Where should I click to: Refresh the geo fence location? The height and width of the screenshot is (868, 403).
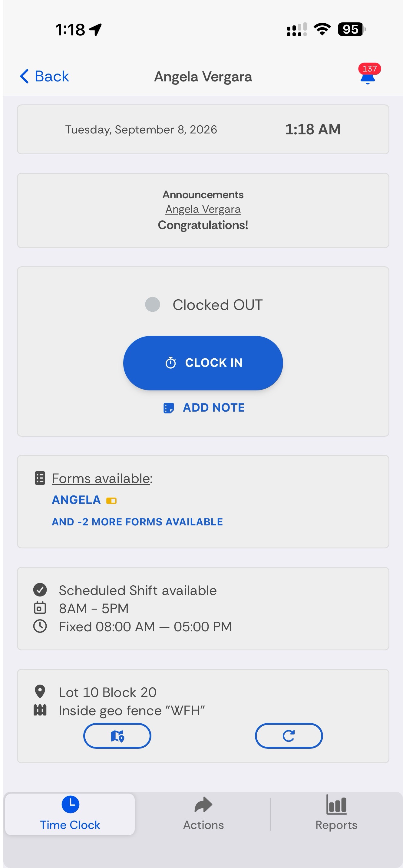coord(289,736)
